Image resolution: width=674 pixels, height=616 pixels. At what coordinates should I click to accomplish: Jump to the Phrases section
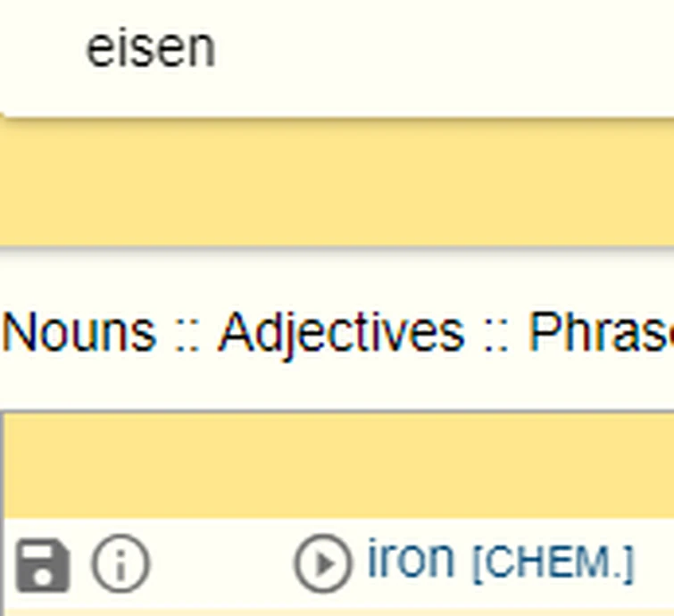pyautogui.click(x=600, y=332)
